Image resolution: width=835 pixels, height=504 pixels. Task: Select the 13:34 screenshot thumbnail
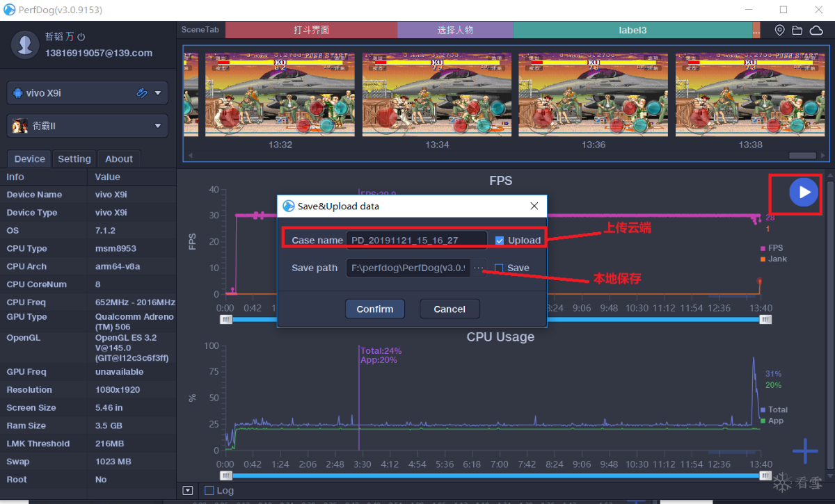click(437, 95)
